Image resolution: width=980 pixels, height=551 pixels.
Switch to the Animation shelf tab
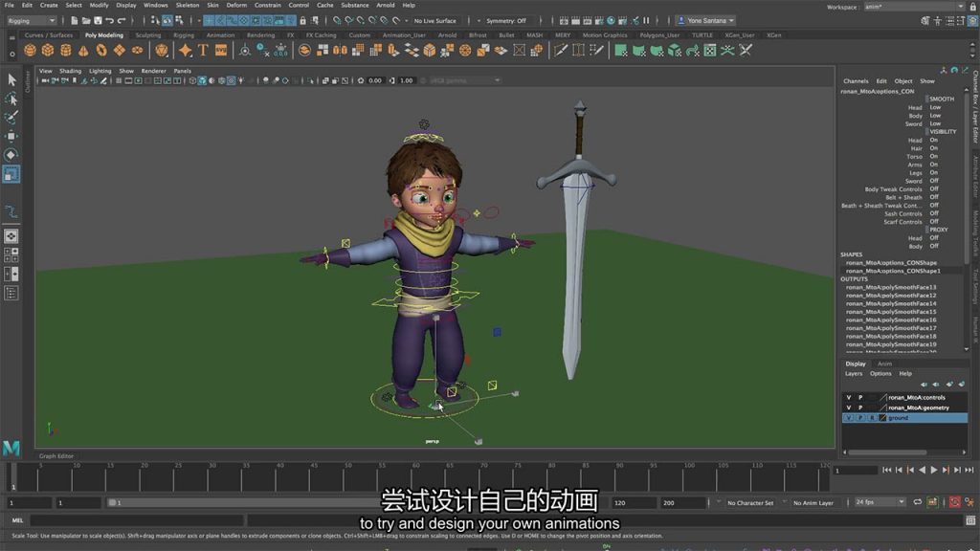pos(221,35)
